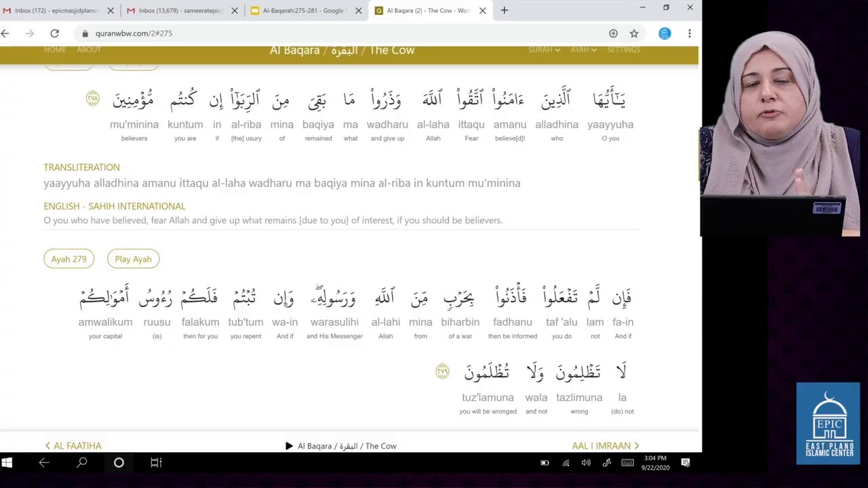Click the battery icon in system tray
This screenshot has width=868, height=488.
545,463
